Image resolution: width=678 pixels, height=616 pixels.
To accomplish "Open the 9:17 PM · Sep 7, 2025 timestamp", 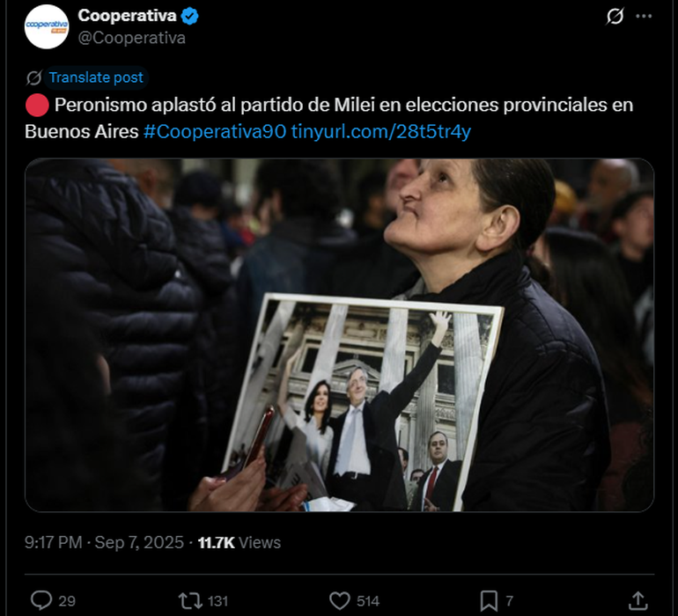I will 104,542.
